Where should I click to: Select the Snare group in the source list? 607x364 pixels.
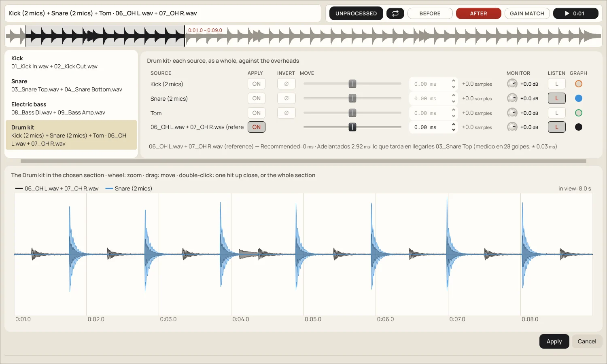[71, 85]
